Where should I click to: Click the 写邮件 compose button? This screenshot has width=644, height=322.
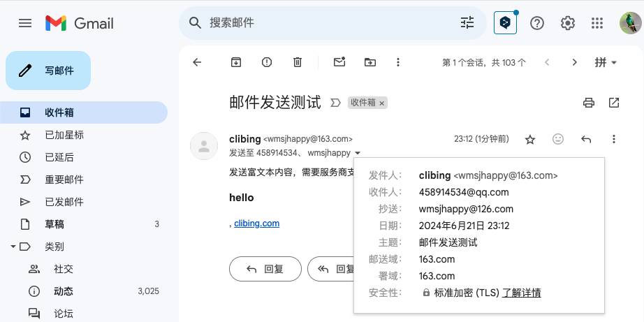[x=48, y=71]
